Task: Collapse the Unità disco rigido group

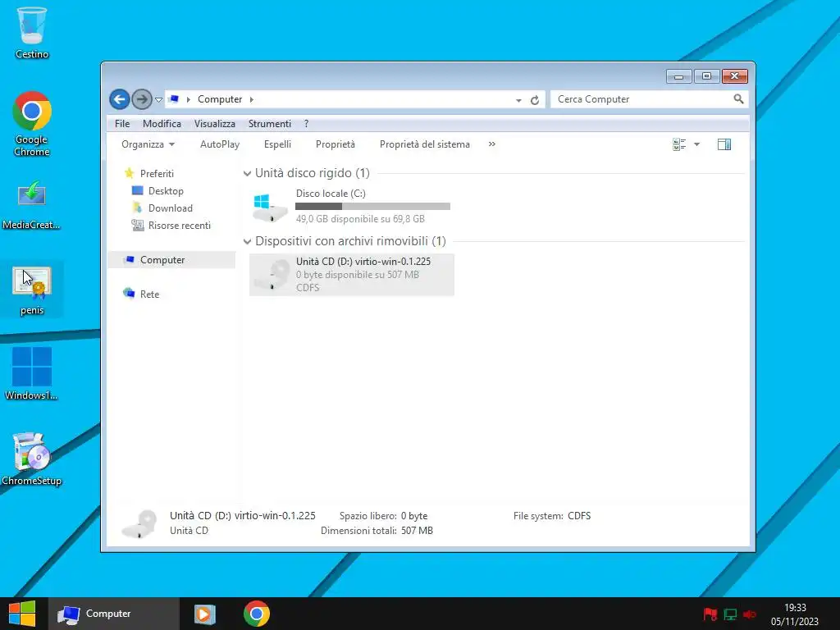Action: (247, 174)
